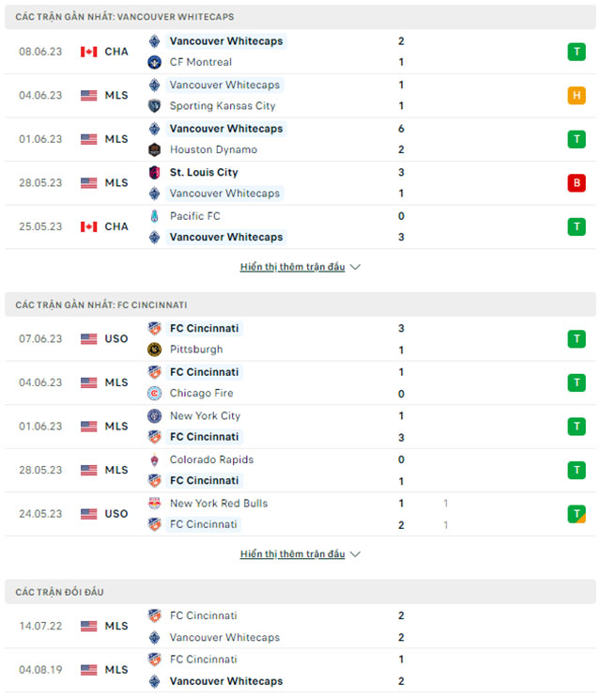Viewport: 601px width, 700px height.
Task: Click the Houston Dynamo team crest
Action: (x=155, y=149)
